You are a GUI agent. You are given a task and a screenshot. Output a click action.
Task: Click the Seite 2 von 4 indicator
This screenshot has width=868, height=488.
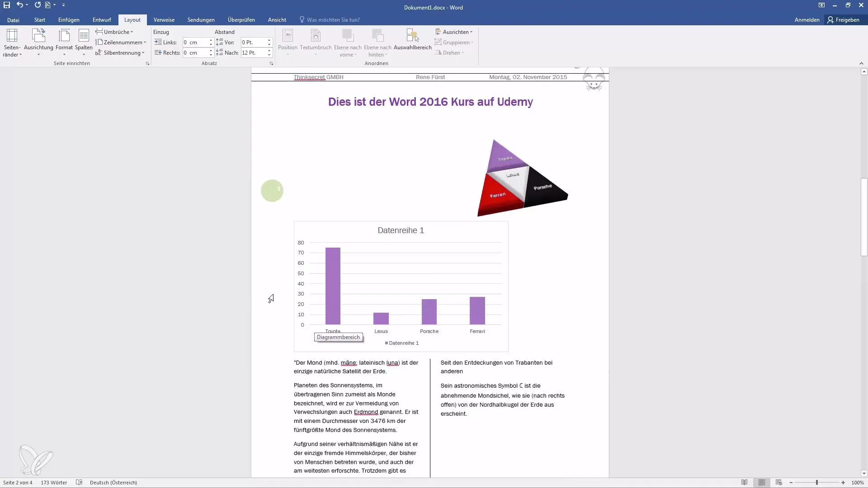[18, 483]
